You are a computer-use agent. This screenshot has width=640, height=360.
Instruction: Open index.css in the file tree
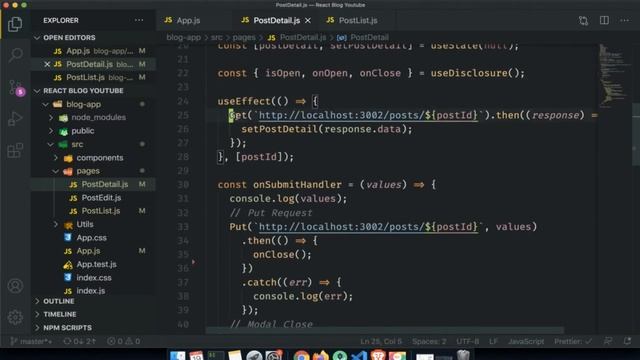click(93, 278)
